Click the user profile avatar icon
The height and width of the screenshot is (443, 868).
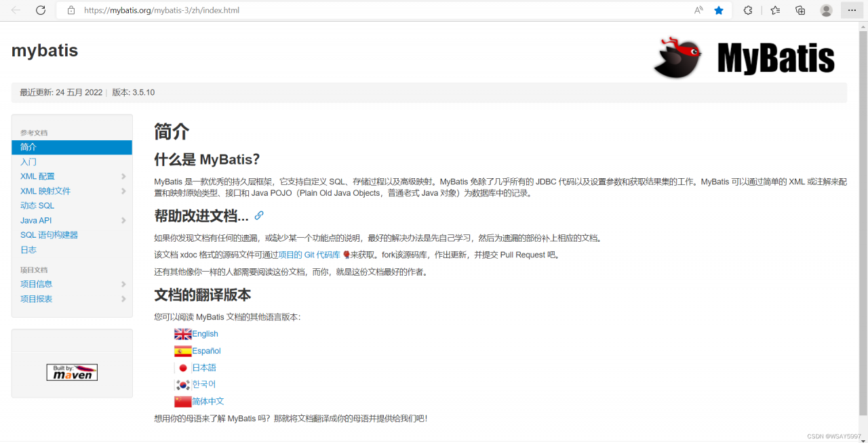(x=826, y=10)
